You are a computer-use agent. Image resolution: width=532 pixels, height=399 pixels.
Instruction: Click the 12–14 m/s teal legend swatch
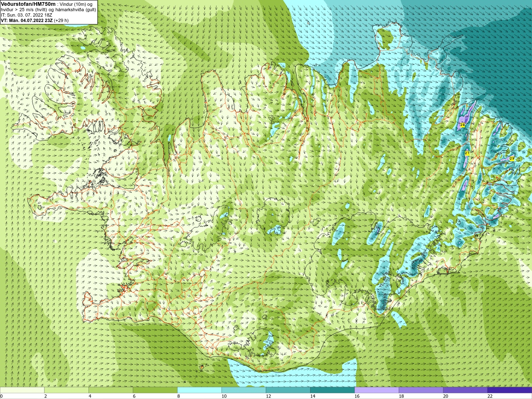pos(288,390)
